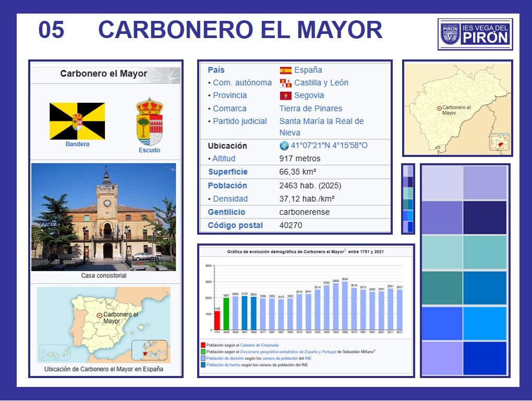This screenshot has width=532, height=401.
Task: Pick the dark teal swatch in the large palette
Action: coord(442,288)
